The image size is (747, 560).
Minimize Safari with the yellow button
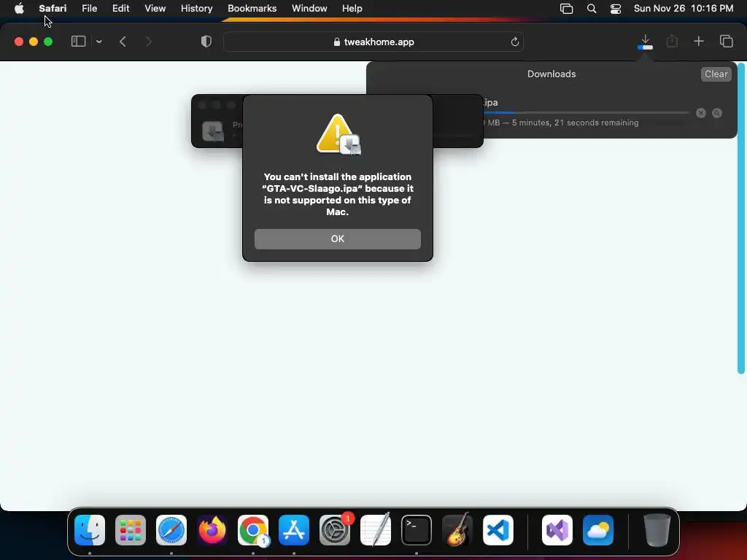(34, 42)
